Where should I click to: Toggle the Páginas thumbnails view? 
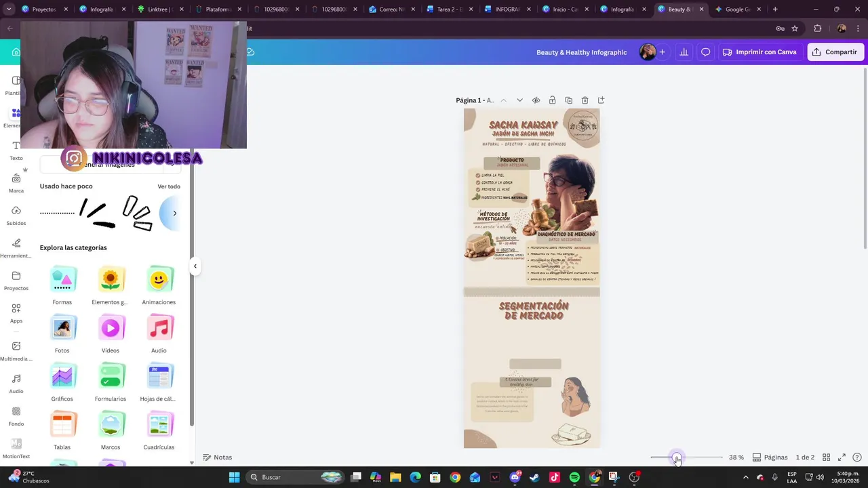click(770, 457)
